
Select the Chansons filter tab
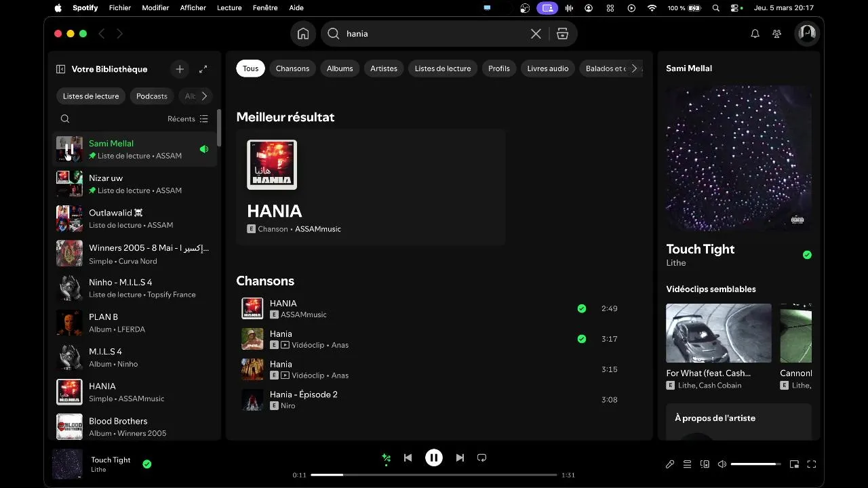[292, 68]
